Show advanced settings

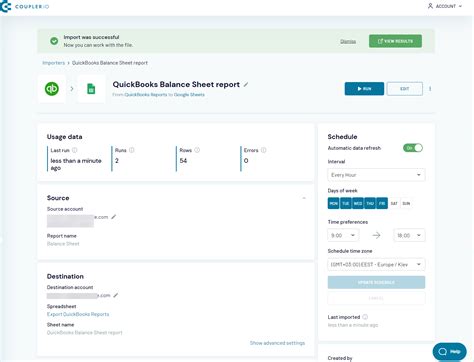pos(277,343)
